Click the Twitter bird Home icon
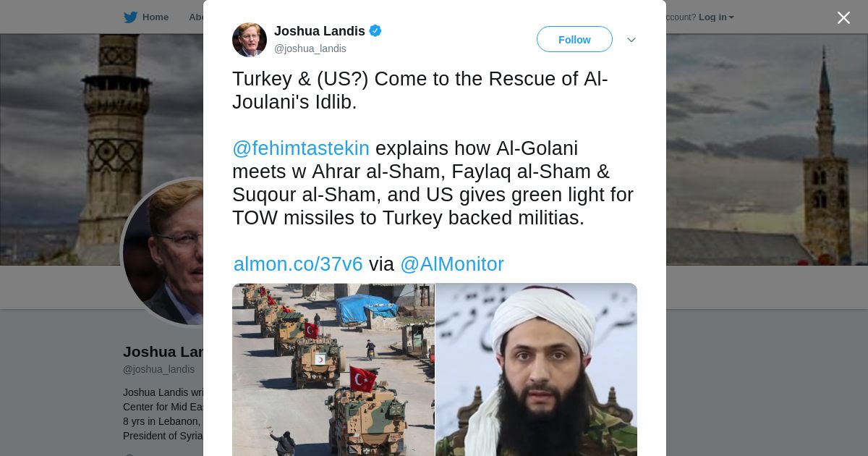 pos(130,17)
